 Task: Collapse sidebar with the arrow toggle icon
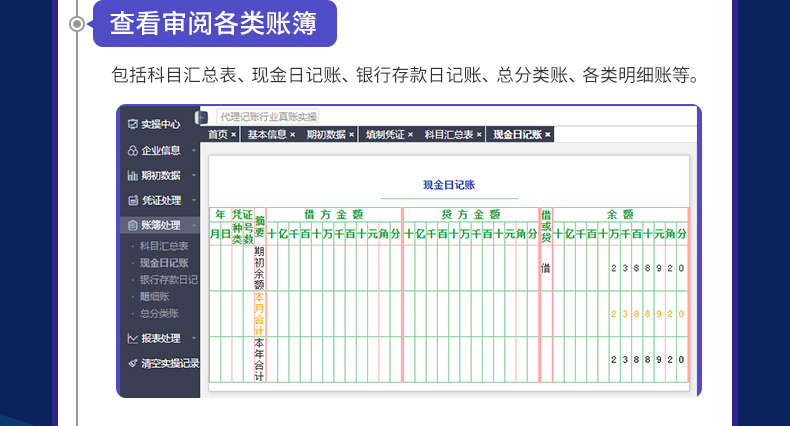202,117
